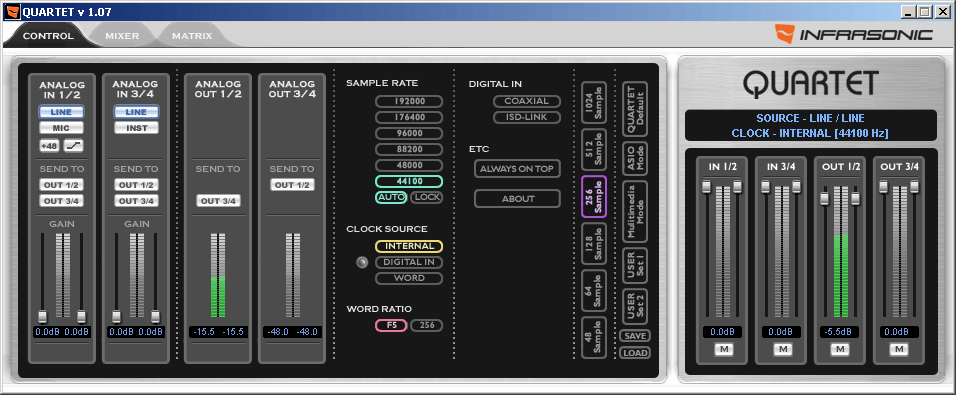Screen dimensions: 956x395
Task: Enable +48 phantom power on Analog In 1/2
Action: [49, 146]
